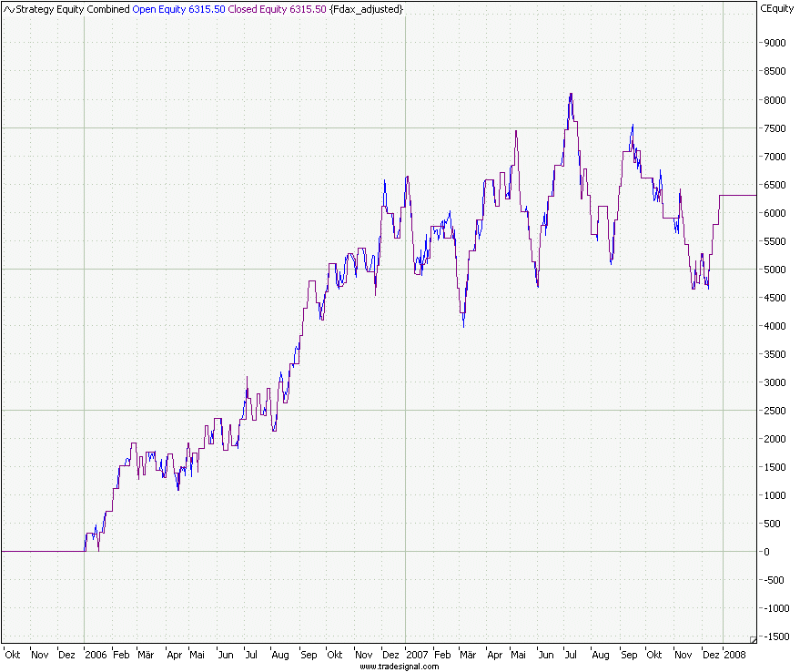Image resolution: width=800 pixels, height=672 pixels.
Task: Click the flat equity line at the far right
Action: 739,195
